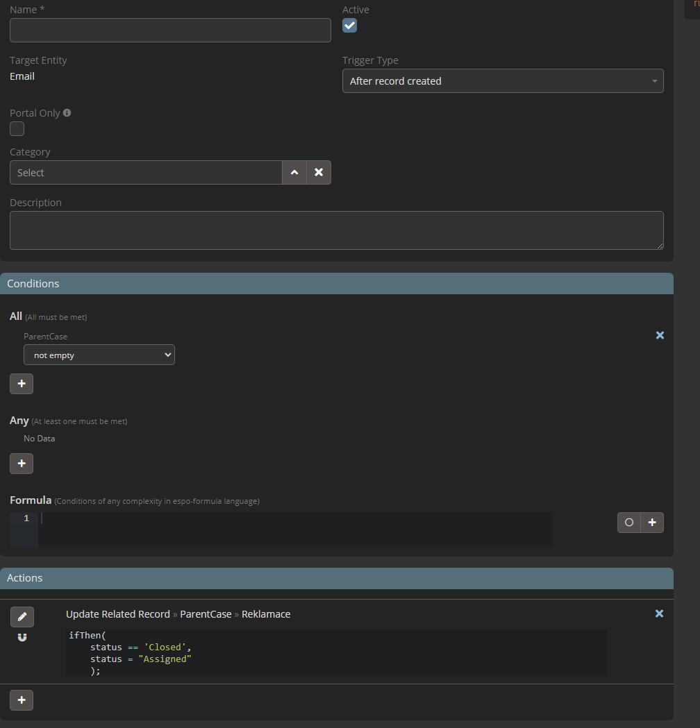Viewport: 700px width, 728px height.
Task: Add a new action with the plus button
Action: 22,700
